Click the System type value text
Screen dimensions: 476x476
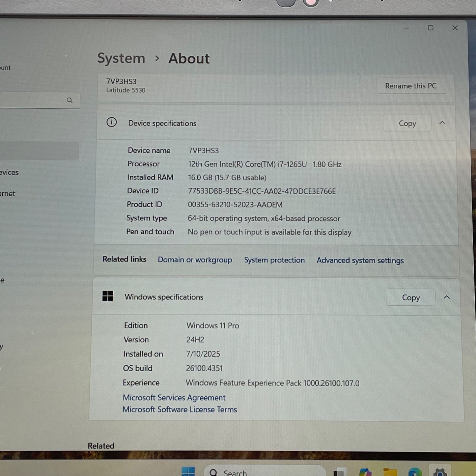(264, 218)
